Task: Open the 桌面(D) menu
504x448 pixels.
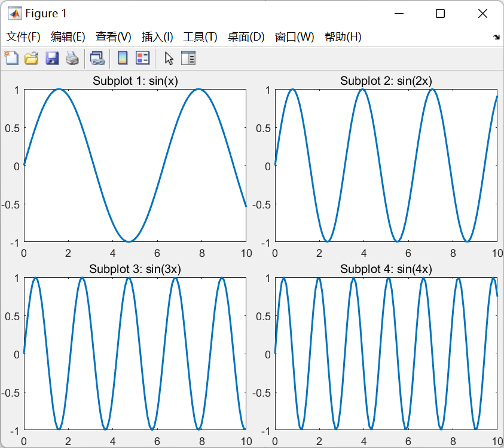Action: click(x=246, y=36)
